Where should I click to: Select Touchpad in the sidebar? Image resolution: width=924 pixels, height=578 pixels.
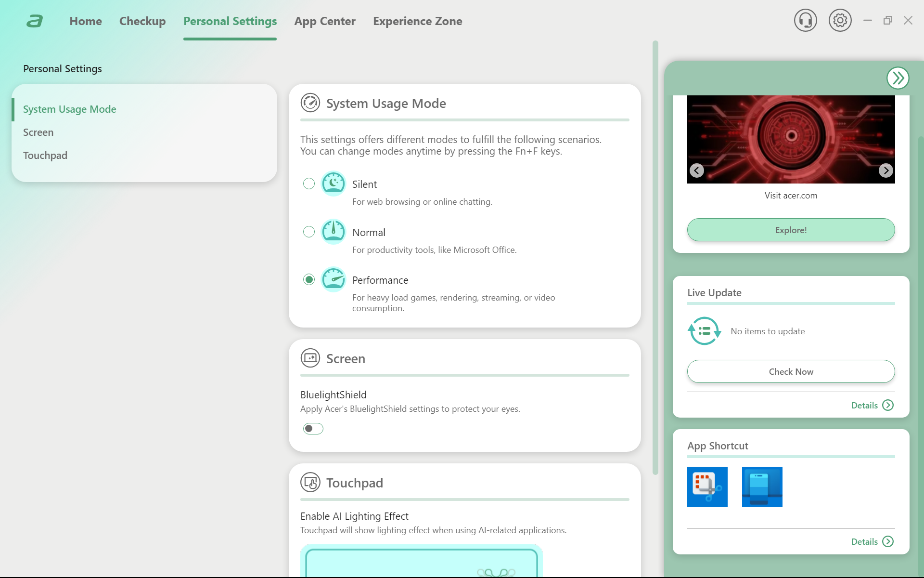point(45,156)
